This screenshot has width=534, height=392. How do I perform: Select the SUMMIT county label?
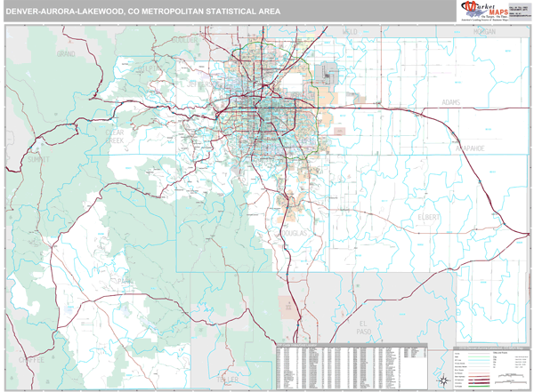38,159
